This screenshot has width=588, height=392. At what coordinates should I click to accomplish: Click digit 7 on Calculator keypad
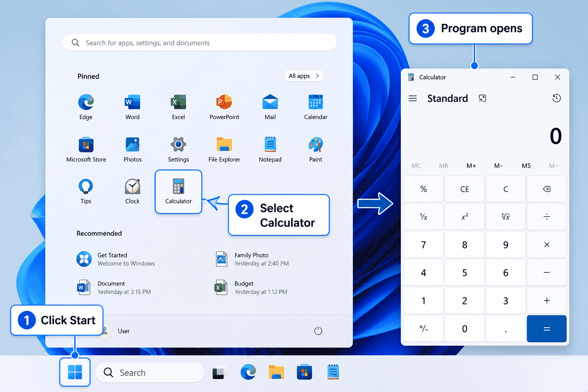[x=423, y=245]
